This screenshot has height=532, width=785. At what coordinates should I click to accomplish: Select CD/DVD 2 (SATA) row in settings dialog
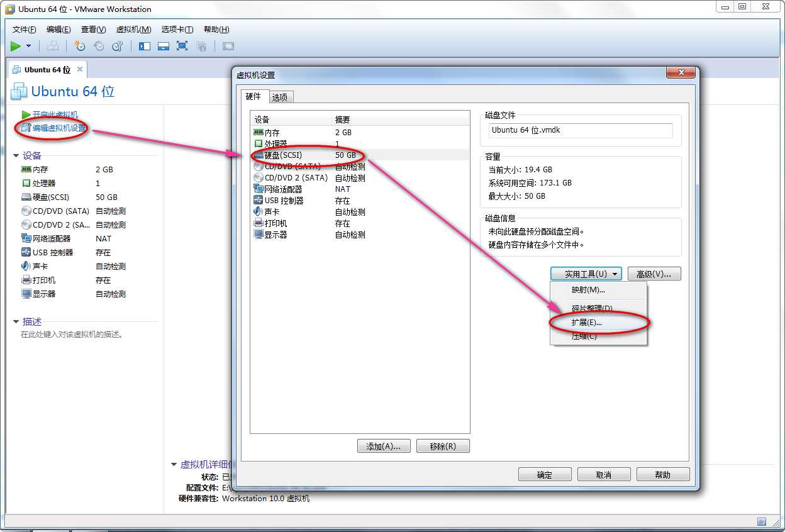click(x=360, y=178)
